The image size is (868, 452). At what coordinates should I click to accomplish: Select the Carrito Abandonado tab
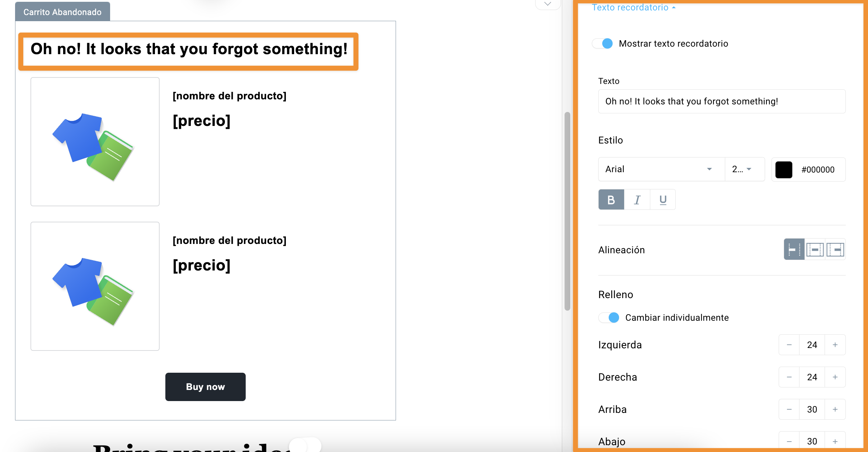(x=62, y=12)
